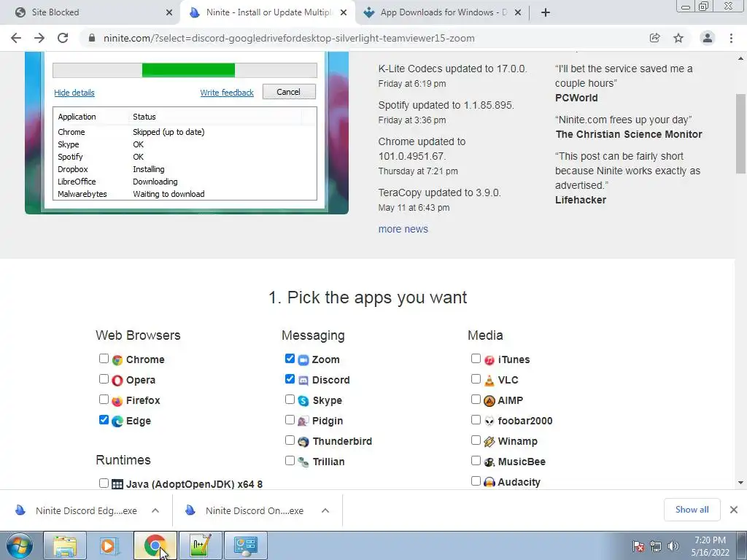Close the downloads bar
Screen dimensions: 747x560
[734, 510]
